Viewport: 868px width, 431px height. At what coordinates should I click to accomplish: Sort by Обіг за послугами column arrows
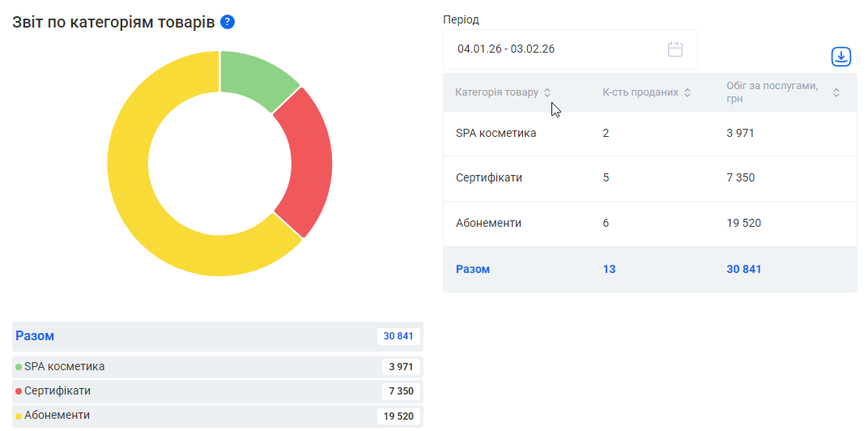(x=836, y=92)
